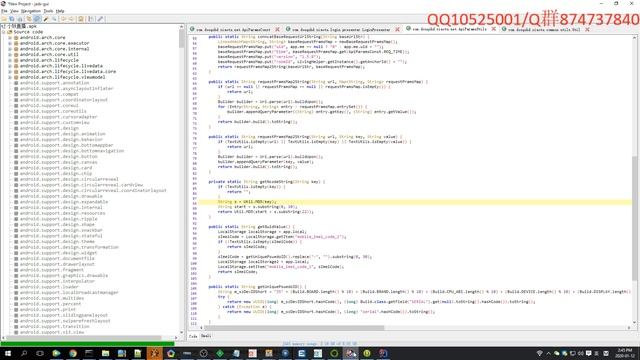Switch to the ApiParamsConst editor tab

pyautogui.click(x=233, y=29)
